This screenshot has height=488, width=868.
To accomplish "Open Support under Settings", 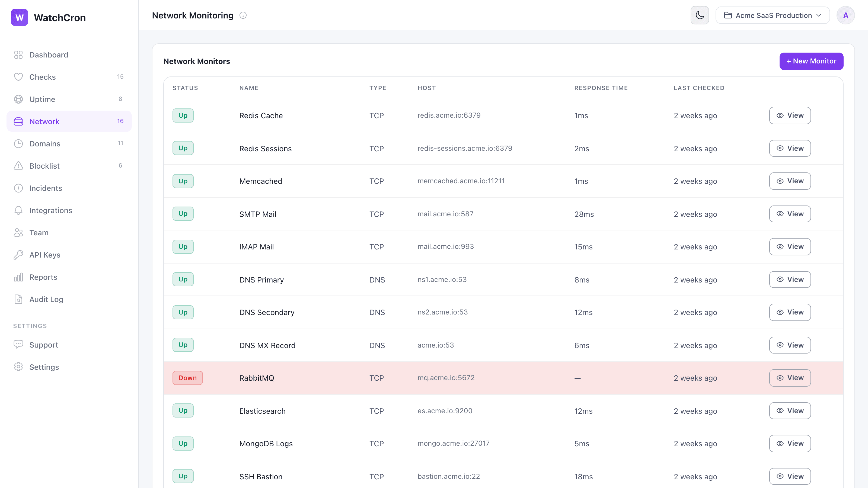I will click(69, 345).
